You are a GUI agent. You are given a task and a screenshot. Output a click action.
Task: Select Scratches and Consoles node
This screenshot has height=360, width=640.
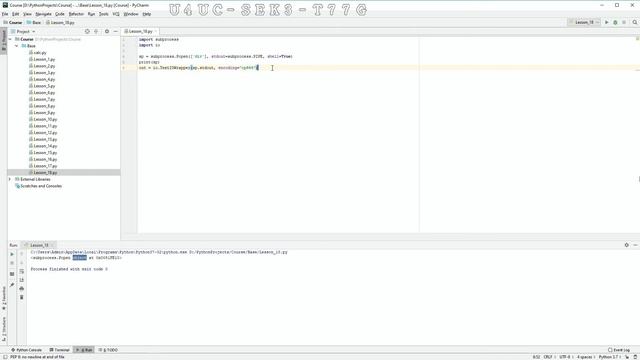[38, 186]
